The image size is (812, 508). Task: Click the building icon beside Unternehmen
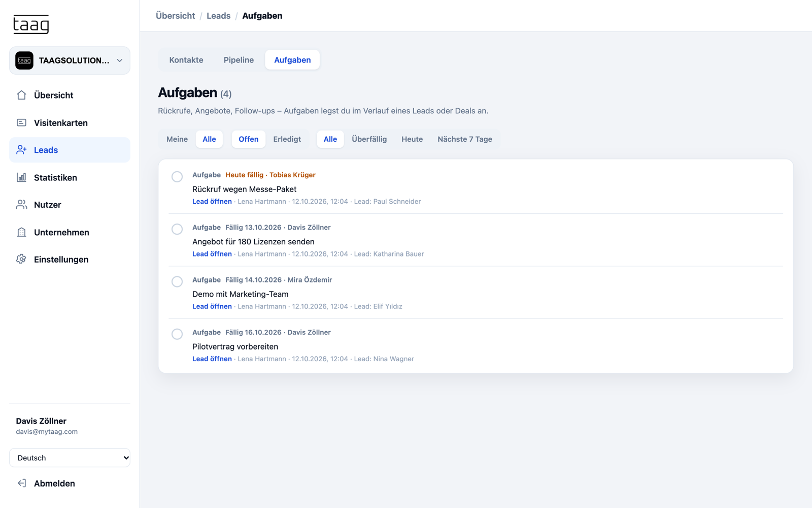tap(21, 232)
